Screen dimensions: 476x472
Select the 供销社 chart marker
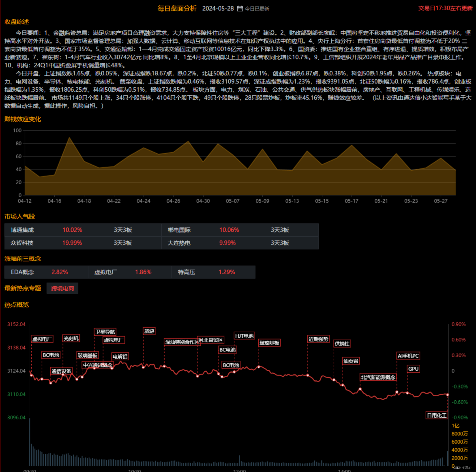342,344
